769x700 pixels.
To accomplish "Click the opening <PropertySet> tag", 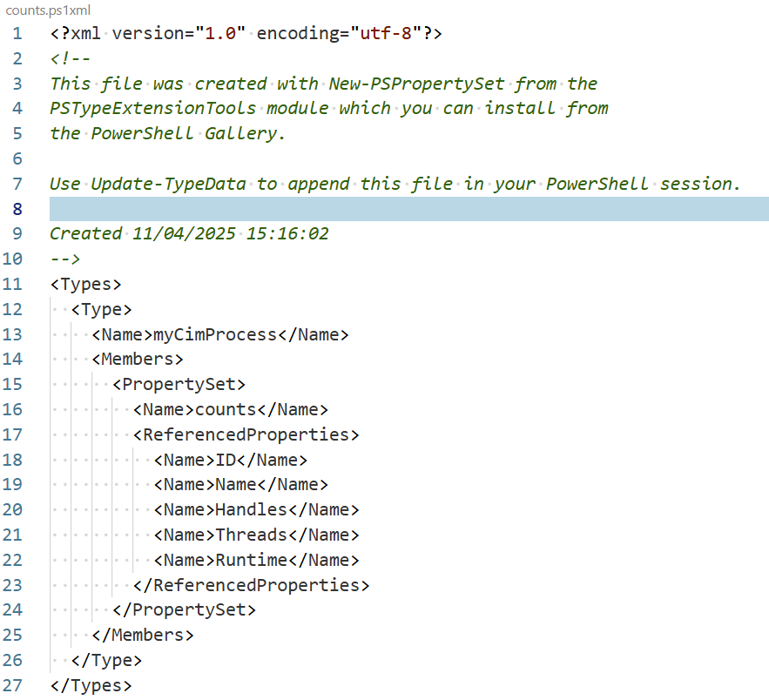I will click(x=179, y=385).
